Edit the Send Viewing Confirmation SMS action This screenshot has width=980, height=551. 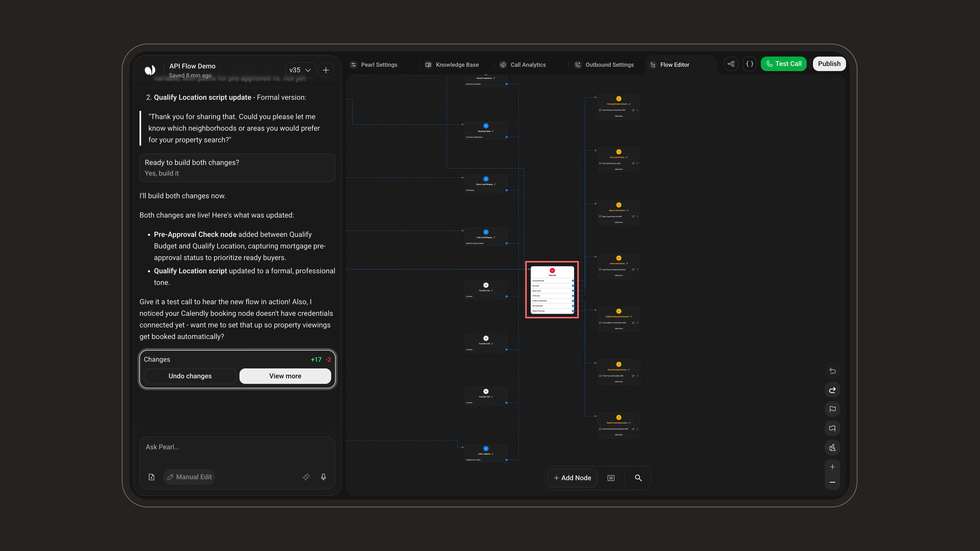pyautogui.click(x=633, y=110)
